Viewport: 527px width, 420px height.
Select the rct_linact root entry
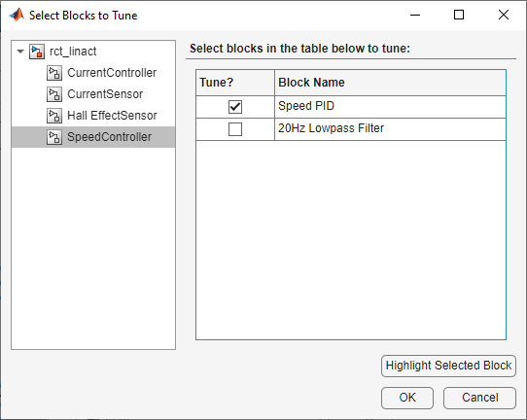(73, 52)
